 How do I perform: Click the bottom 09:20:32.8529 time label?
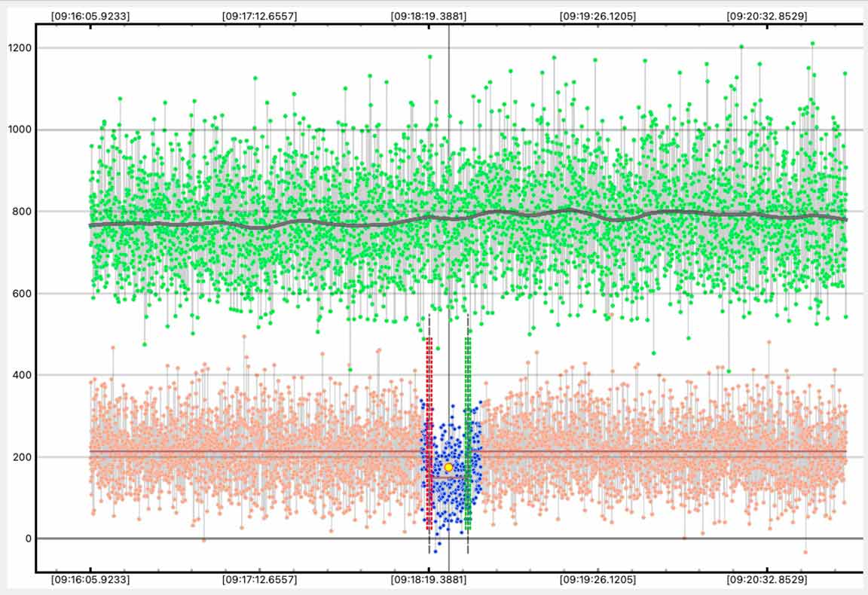point(766,580)
